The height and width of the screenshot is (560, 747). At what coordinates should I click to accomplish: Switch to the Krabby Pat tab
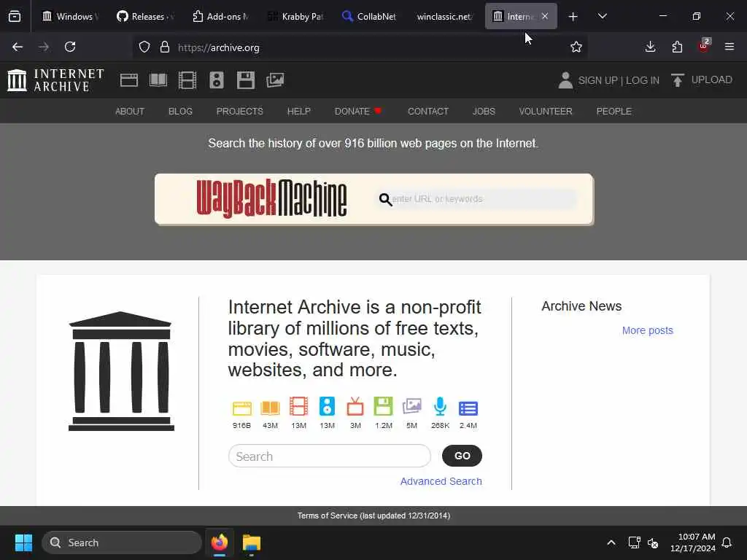295,17
